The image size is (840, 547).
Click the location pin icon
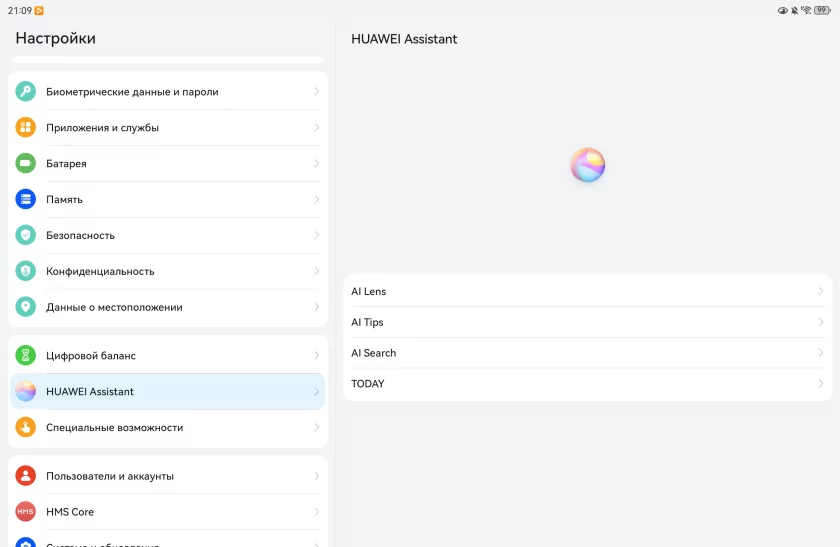click(25, 307)
